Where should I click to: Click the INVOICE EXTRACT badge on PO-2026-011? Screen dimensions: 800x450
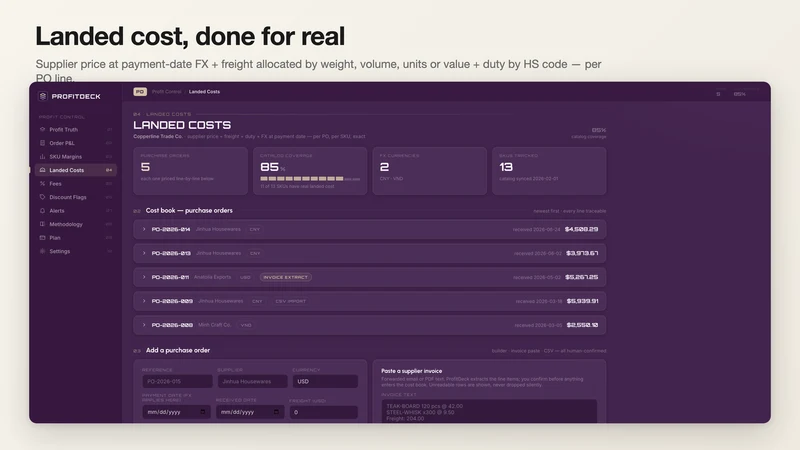(x=286, y=277)
